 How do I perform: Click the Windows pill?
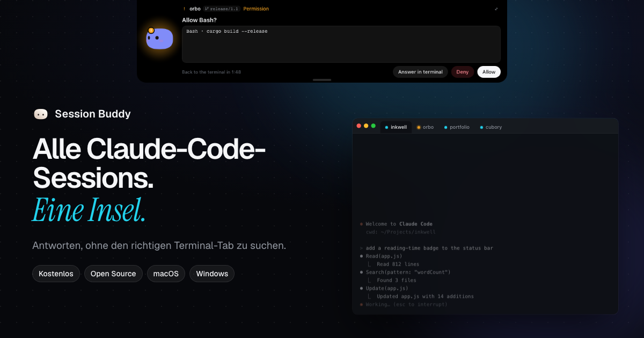[x=212, y=274]
